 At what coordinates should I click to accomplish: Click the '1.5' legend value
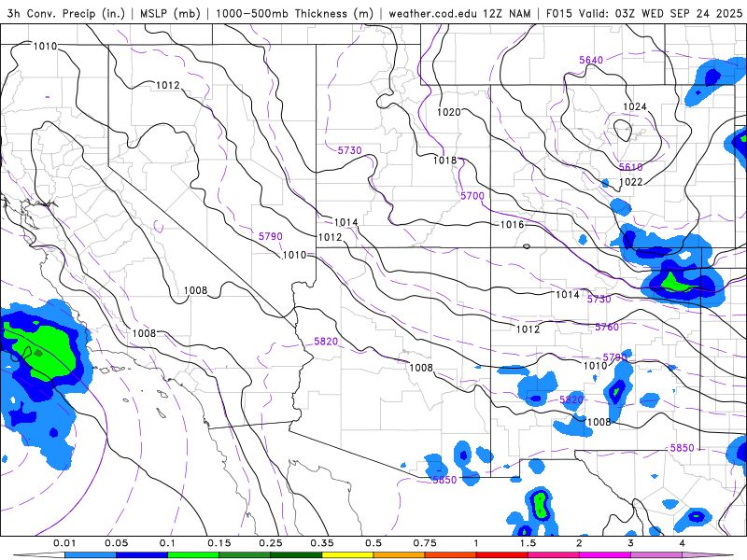pyautogui.click(x=528, y=543)
